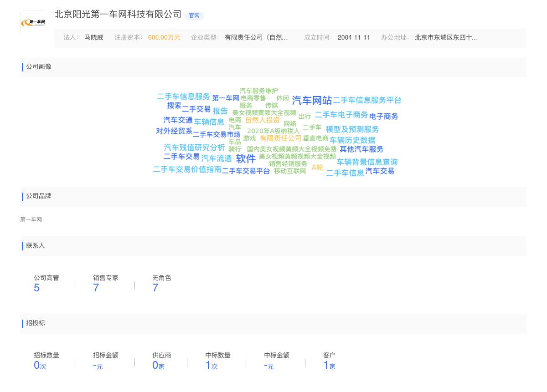The image size is (547, 392).
Task: Click word cloud tag 二手车信息服务平台
Action: (367, 100)
